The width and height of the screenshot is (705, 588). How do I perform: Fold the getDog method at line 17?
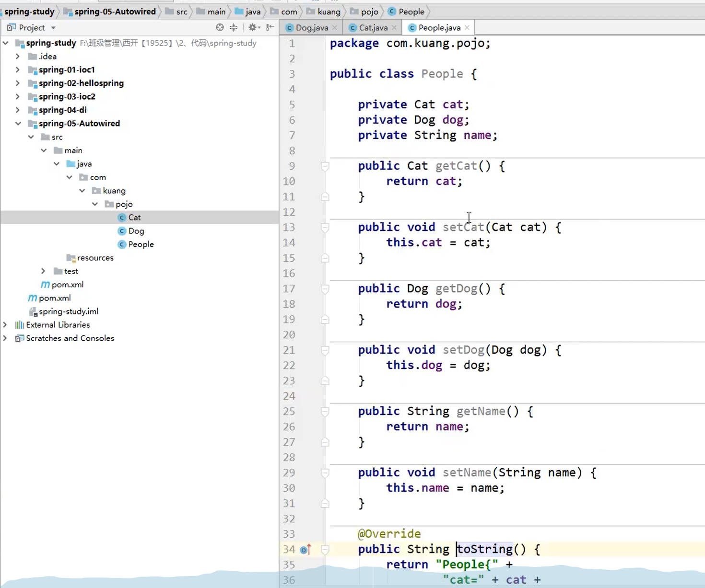coord(325,289)
